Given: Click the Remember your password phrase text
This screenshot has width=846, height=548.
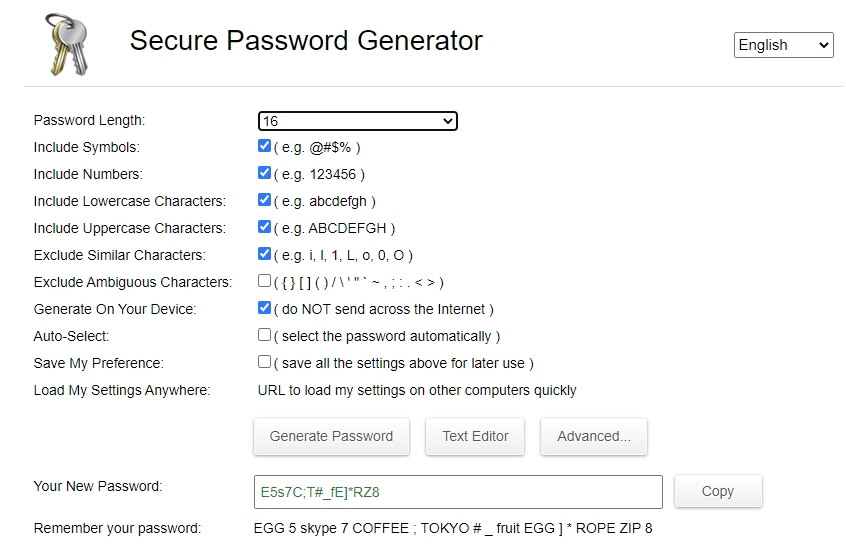Looking at the screenshot, I should pyautogui.click(x=452, y=528).
